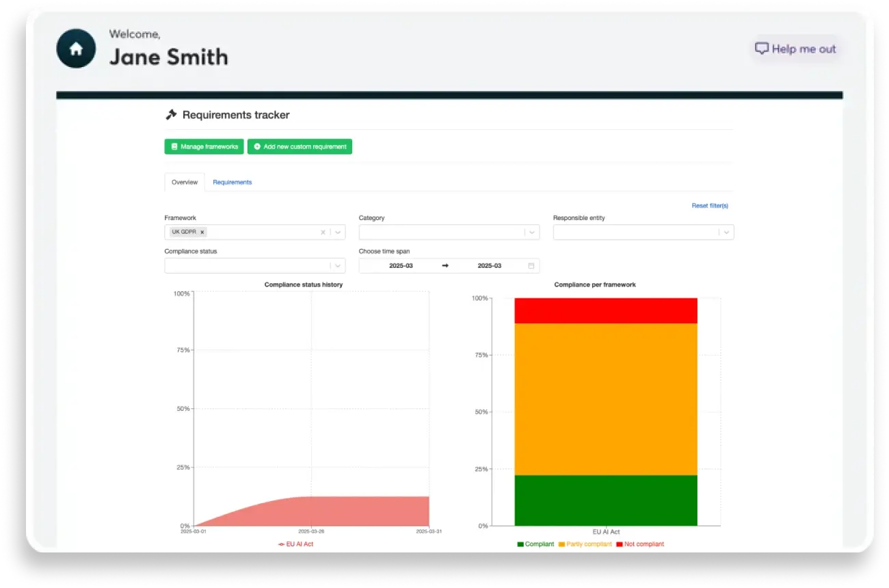Screen dimensions: 889x588
Task: Expand the Framework dropdown arrow
Action: [x=338, y=232]
